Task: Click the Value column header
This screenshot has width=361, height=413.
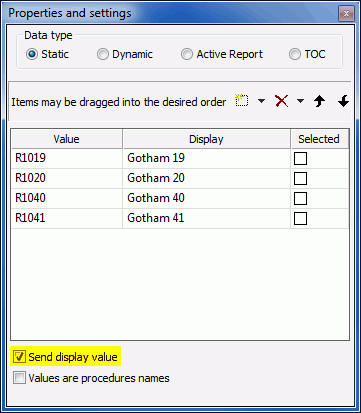Action: click(x=67, y=139)
